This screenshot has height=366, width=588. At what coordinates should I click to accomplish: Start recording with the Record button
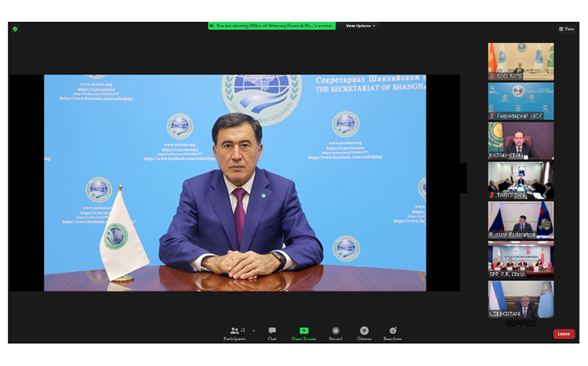tap(336, 333)
